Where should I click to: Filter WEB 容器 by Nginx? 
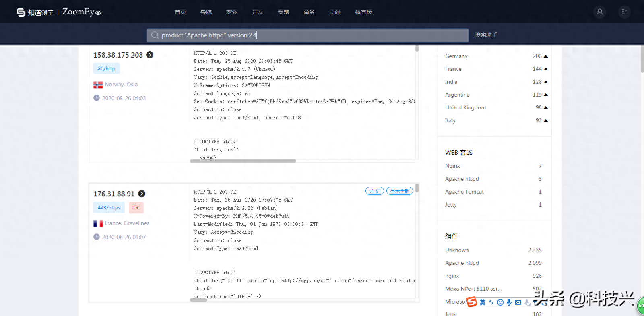pos(452,166)
